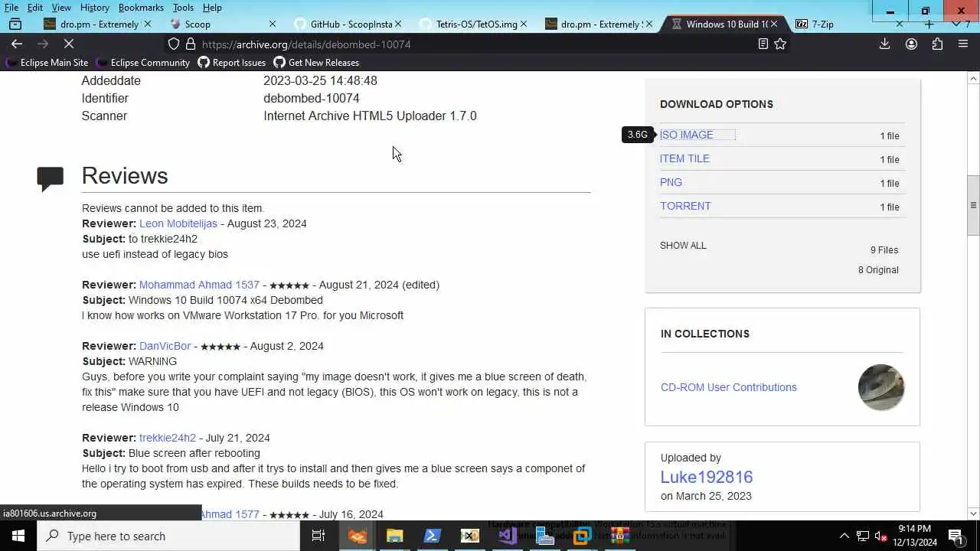The image size is (980, 551).
Task: Open the View menu
Action: (61, 7)
